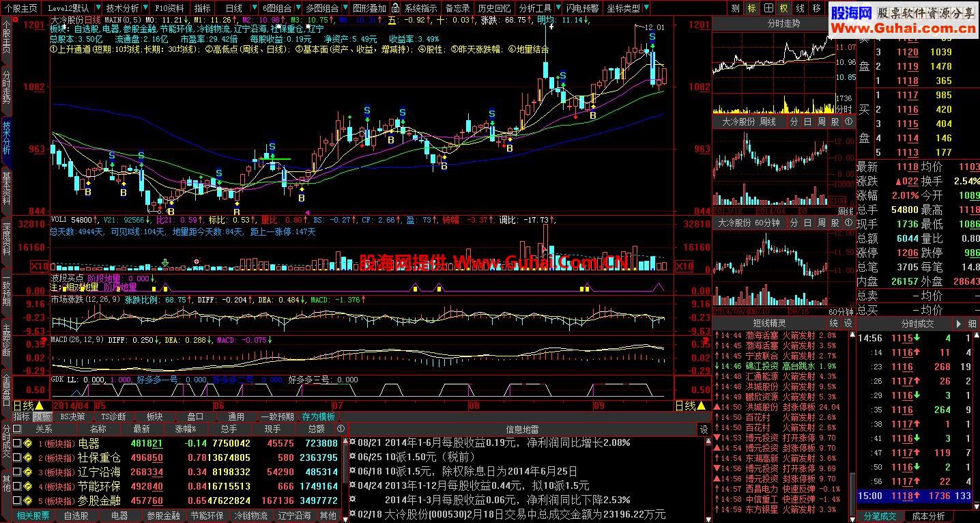Click the lock icon beside 系统指示
Screen dimensions: 980x523
[x=396, y=8]
